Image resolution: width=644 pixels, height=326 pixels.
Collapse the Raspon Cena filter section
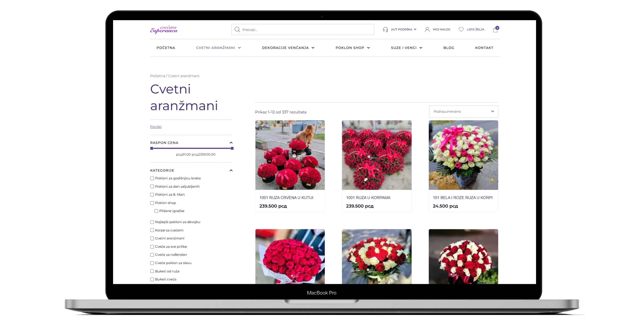pyautogui.click(x=231, y=143)
